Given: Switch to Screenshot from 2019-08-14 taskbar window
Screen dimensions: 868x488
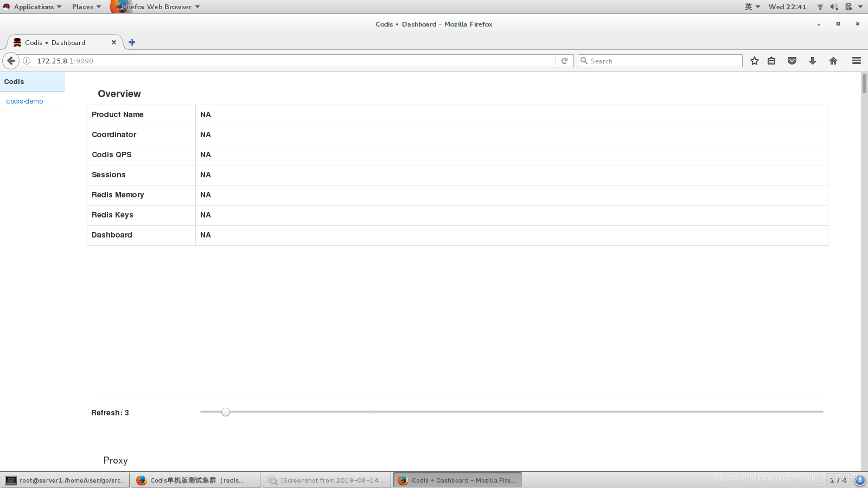Looking at the screenshot, I should (327, 480).
